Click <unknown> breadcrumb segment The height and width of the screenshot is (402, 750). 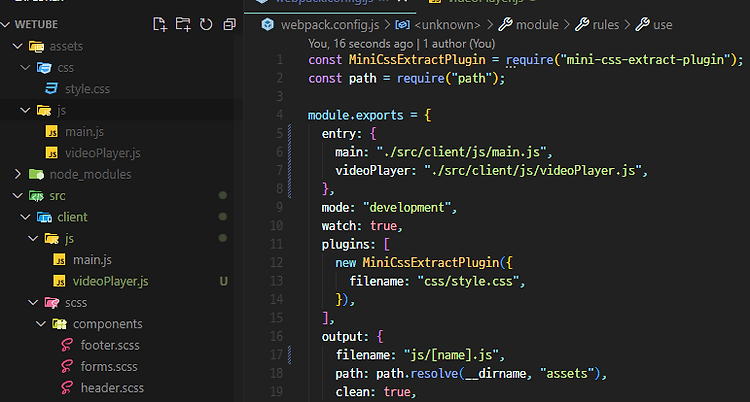click(x=447, y=25)
